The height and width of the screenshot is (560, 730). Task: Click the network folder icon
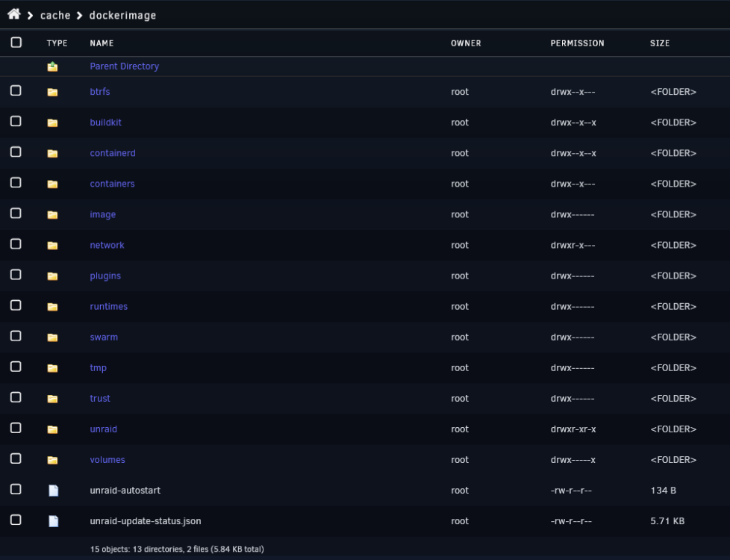pos(52,246)
